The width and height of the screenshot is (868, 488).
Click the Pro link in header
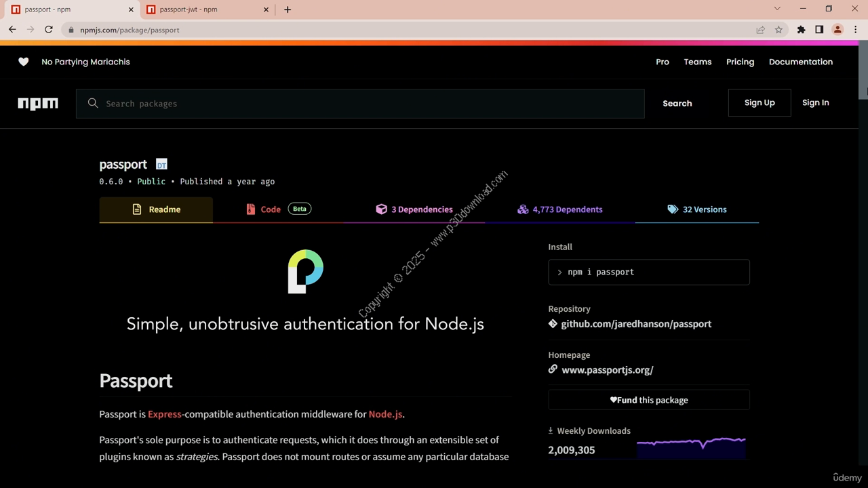tap(663, 62)
